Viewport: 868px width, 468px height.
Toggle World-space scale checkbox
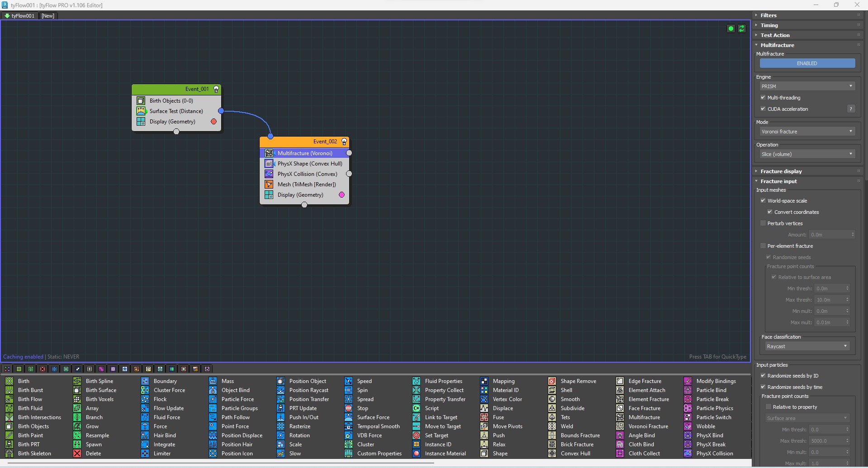763,201
